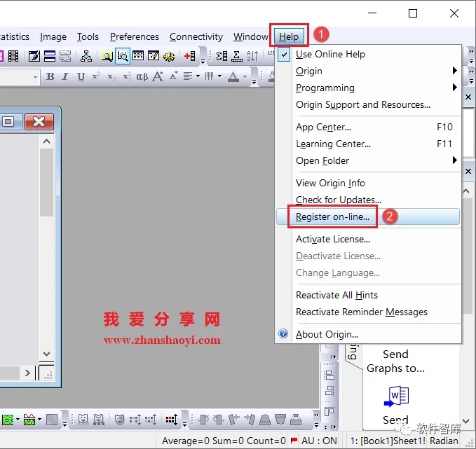Click the [Book1]Sheet1! status bar entry
This screenshot has width=476, height=449.
pos(388,441)
